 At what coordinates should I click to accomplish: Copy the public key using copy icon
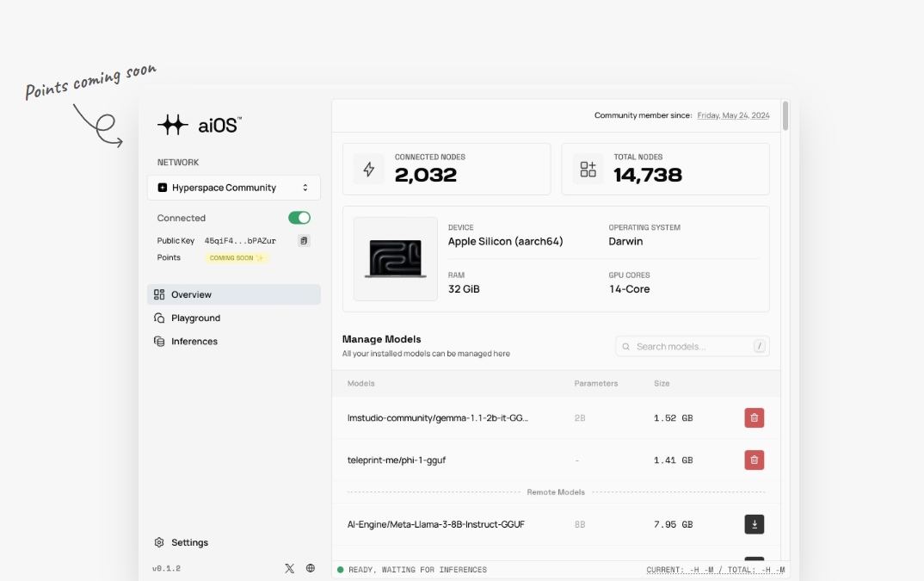pos(304,241)
